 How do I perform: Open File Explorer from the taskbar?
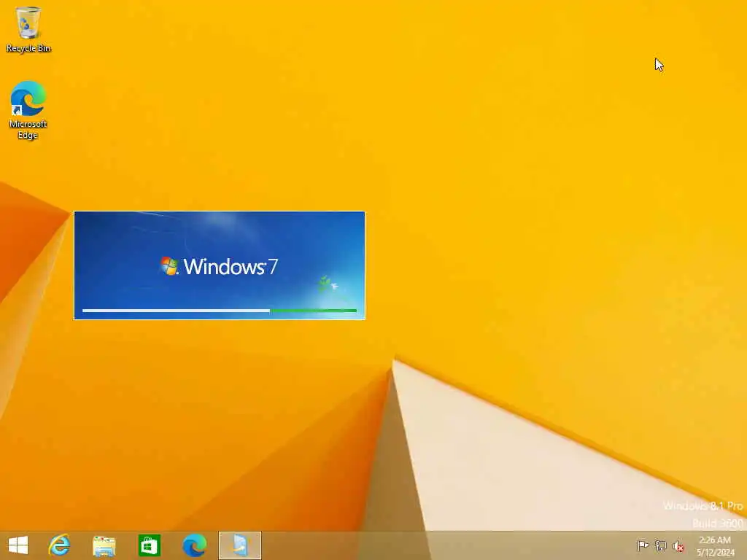click(x=104, y=545)
